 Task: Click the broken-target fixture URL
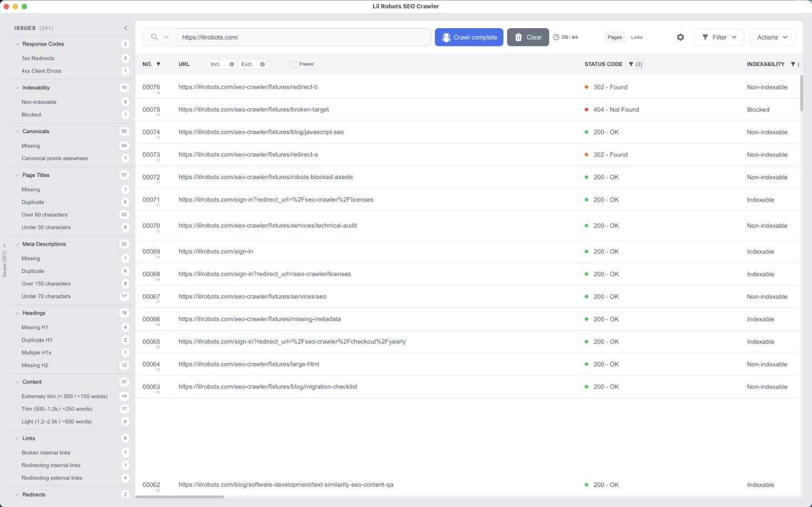tap(254, 110)
